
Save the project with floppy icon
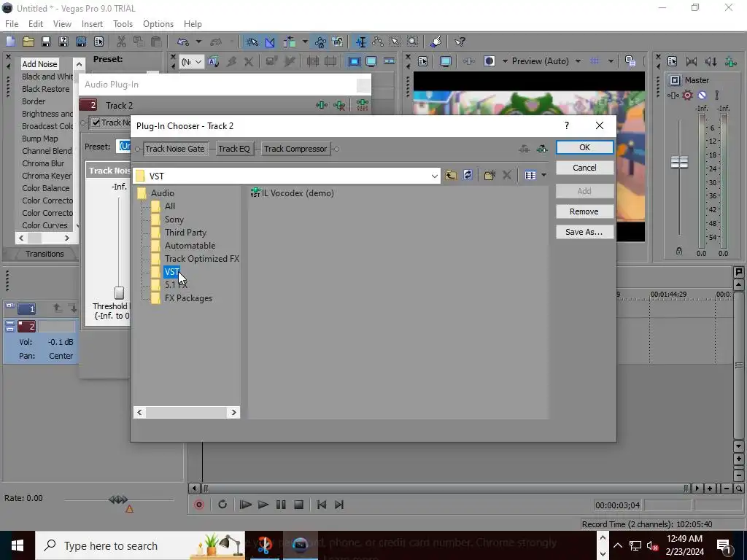tap(46, 42)
